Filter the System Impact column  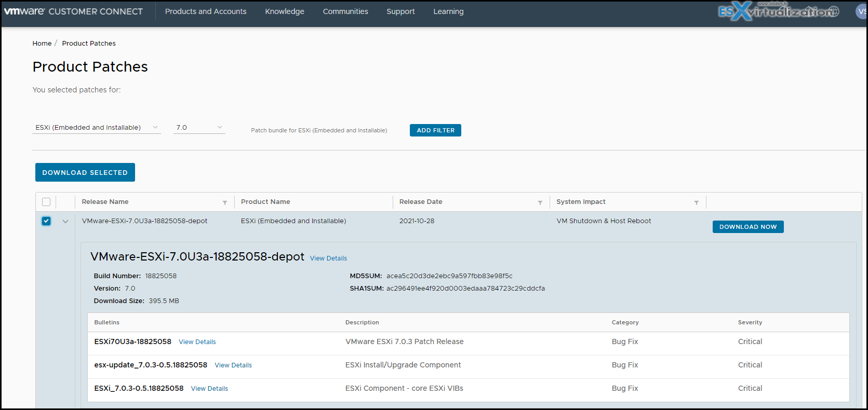coord(697,202)
